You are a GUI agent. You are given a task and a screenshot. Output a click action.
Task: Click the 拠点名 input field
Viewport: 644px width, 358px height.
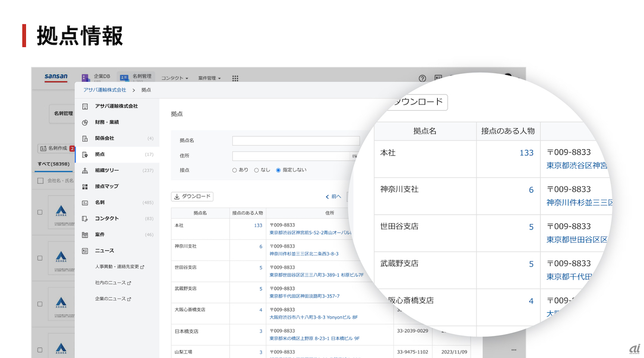pyautogui.click(x=296, y=141)
